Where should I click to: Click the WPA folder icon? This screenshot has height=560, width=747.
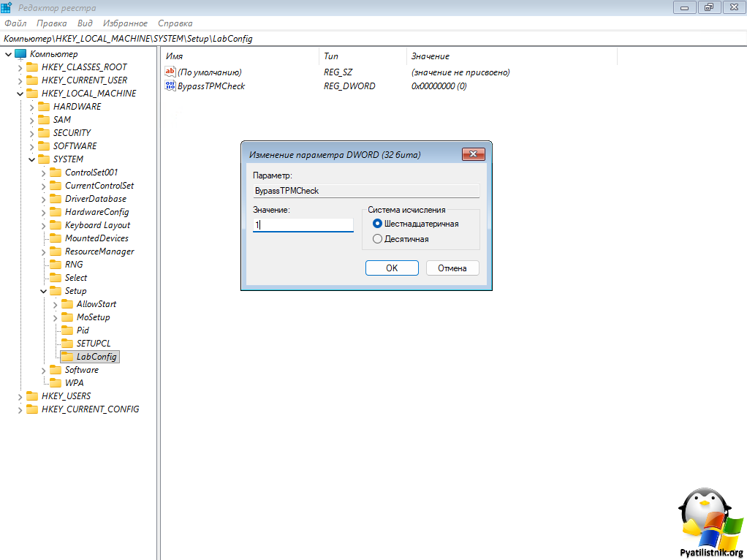click(56, 383)
